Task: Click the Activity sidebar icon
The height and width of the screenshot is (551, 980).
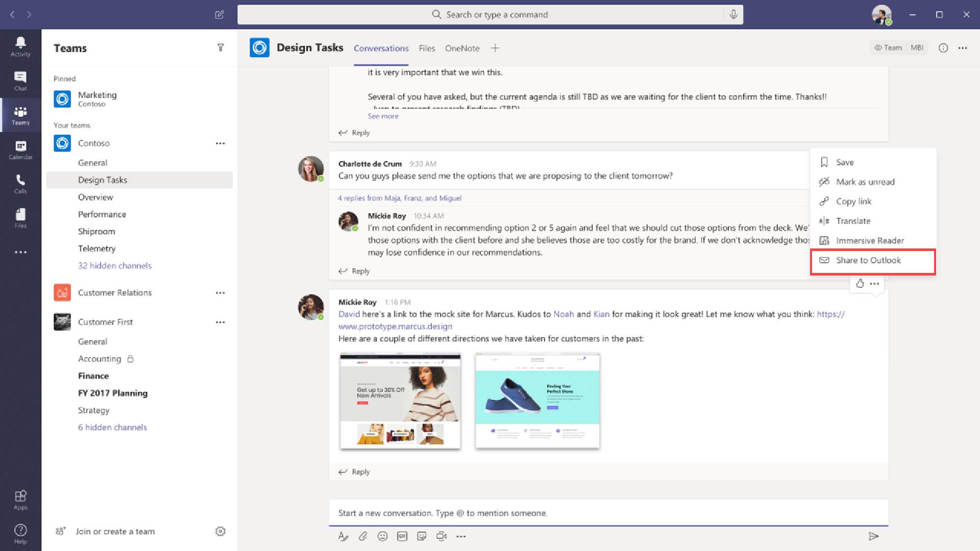Action: point(20,46)
